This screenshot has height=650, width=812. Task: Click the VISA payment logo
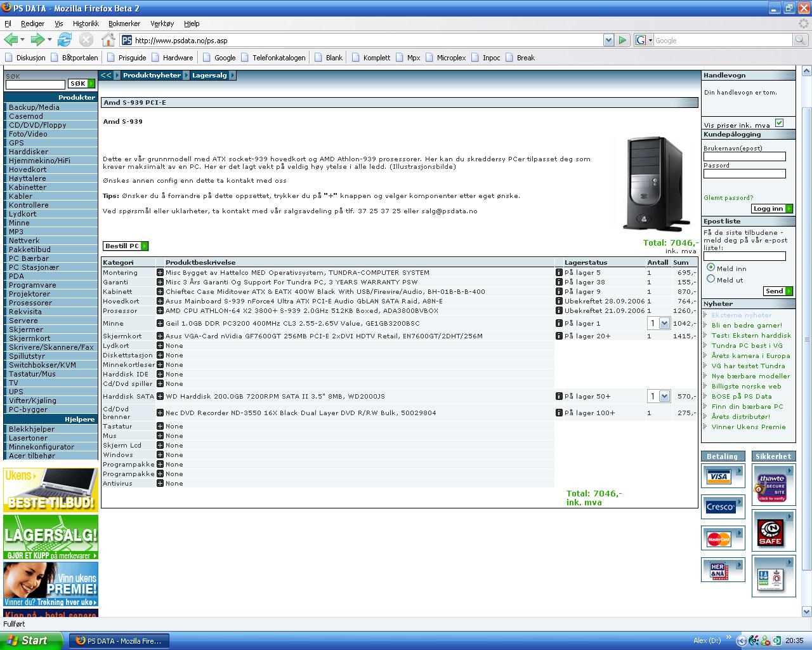722,477
